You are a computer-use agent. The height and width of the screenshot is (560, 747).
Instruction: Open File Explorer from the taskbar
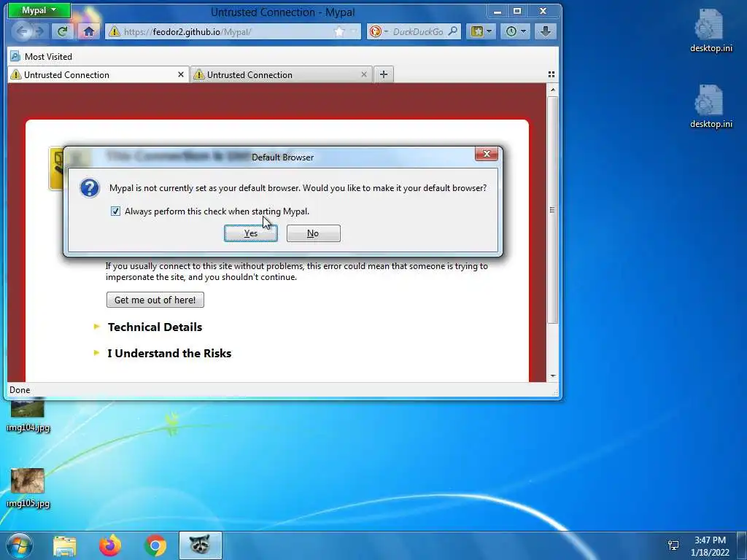click(x=64, y=545)
